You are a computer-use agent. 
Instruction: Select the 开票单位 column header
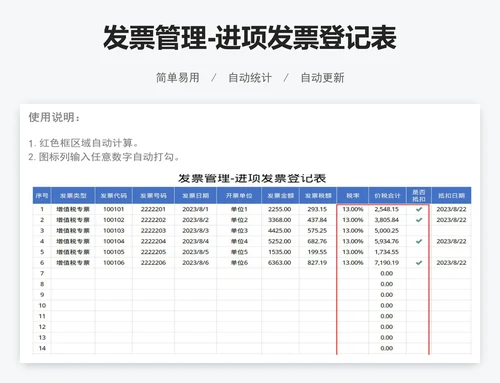(x=239, y=196)
